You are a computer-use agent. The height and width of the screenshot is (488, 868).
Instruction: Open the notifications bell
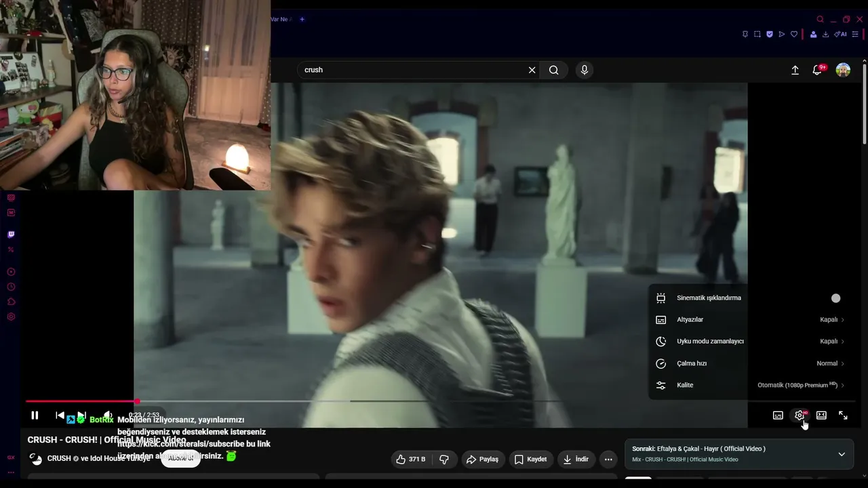[817, 70]
